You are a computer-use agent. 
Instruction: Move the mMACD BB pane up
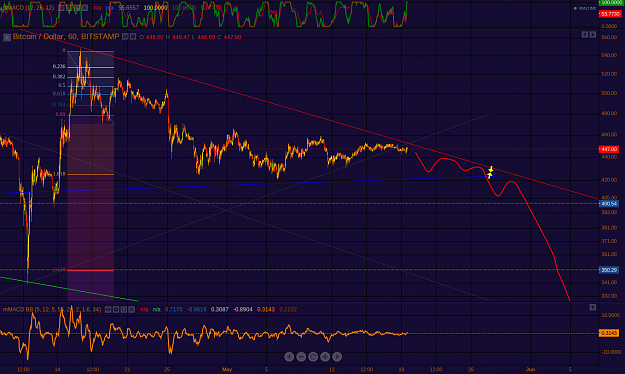coord(593,307)
